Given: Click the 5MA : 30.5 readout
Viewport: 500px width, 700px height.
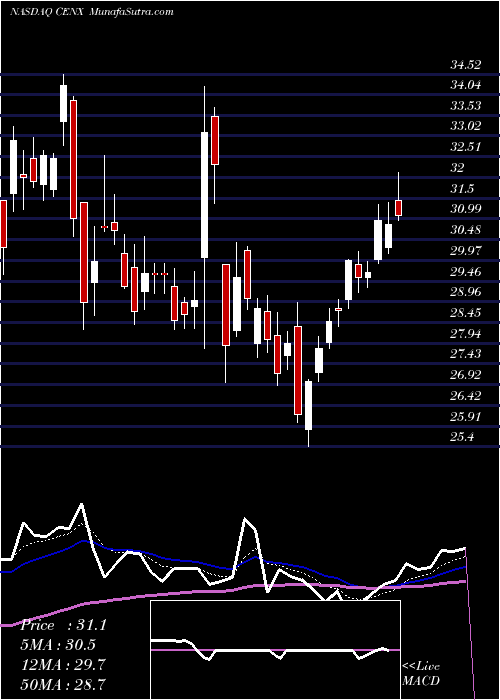Looking at the screenshot, I should pyautogui.click(x=58, y=645).
